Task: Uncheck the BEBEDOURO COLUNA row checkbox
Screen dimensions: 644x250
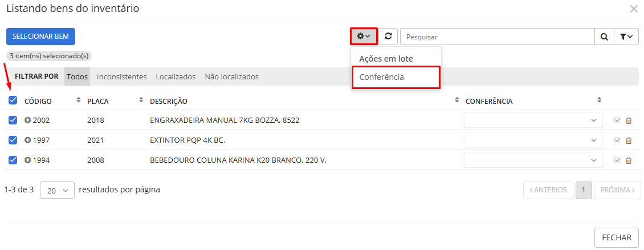Action: (13, 160)
